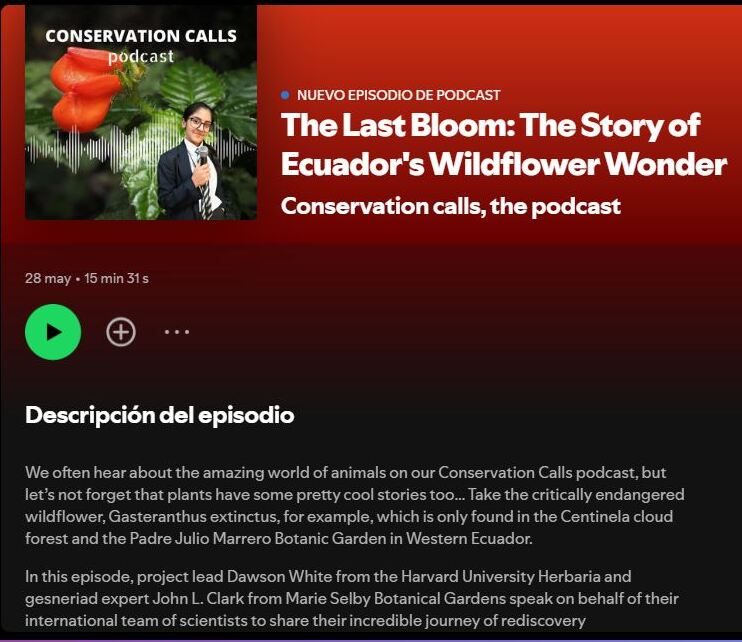Click The Last Bloom episode title
The width and height of the screenshot is (742, 642).
(504, 144)
